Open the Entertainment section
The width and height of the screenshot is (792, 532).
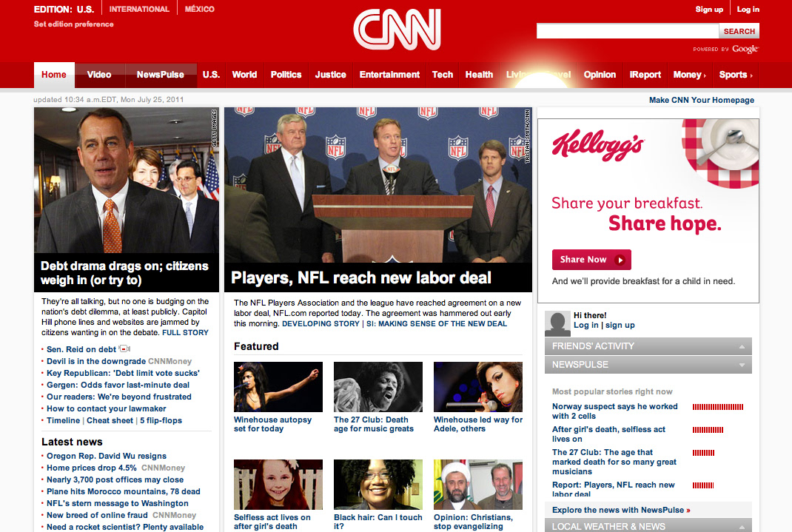(389, 75)
